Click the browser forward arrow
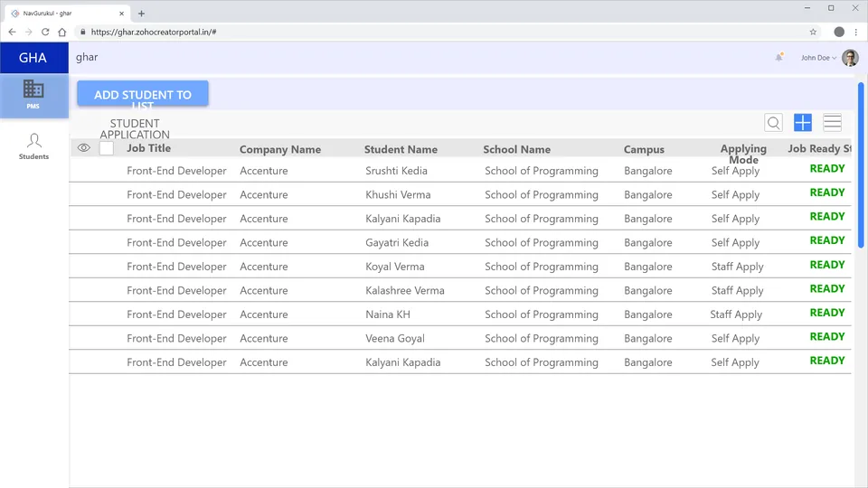This screenshot has height=488, width=868. tap(29, 33)
